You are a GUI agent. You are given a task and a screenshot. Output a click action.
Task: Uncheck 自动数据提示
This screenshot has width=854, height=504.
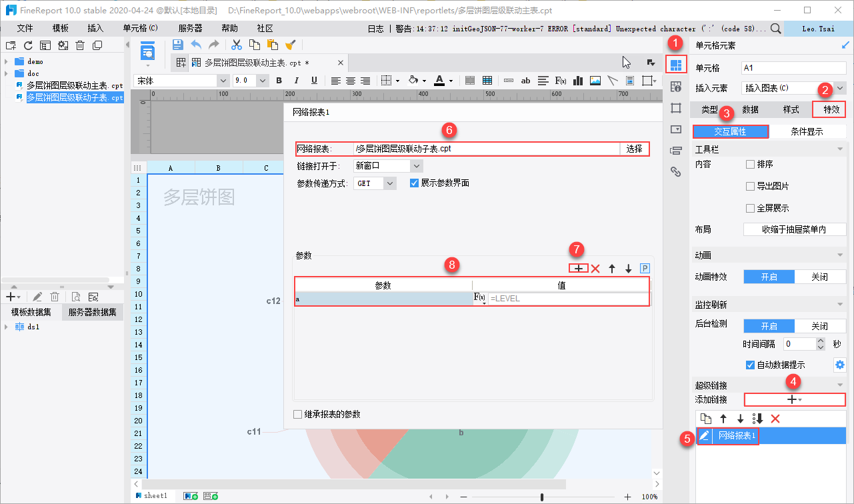(750, 365)
